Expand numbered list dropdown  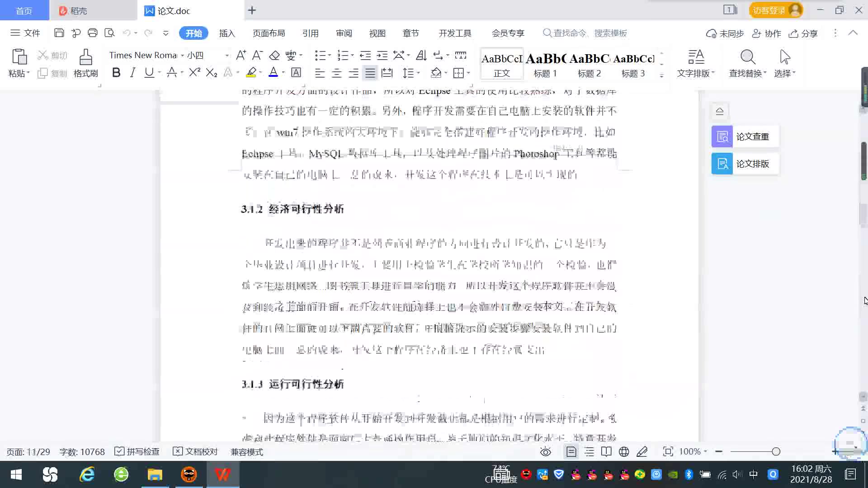coord(352,55)
